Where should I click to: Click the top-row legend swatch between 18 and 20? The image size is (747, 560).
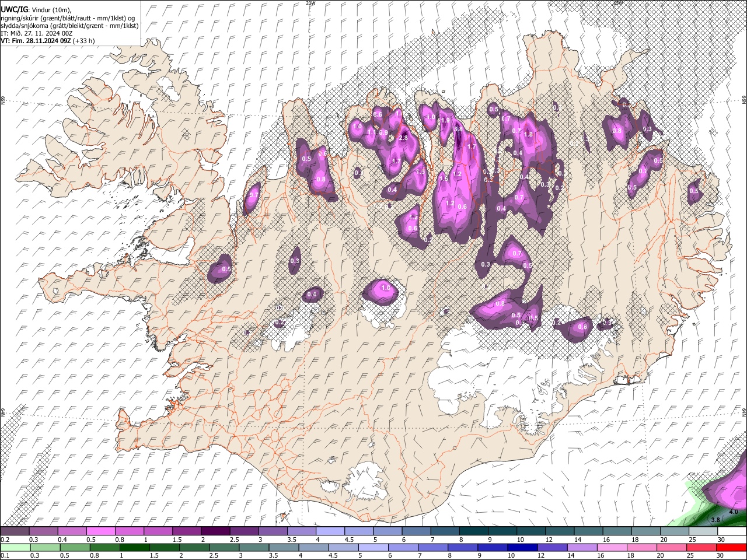click(x=645, y=531)
